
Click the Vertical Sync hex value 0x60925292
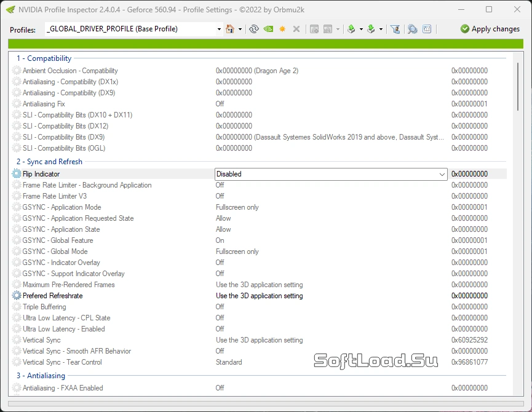469,340
